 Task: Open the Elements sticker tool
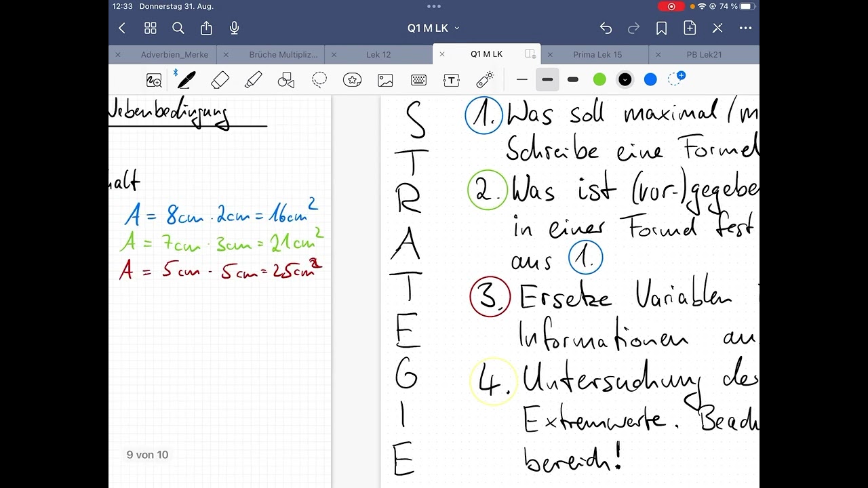(x=352, y=80)
